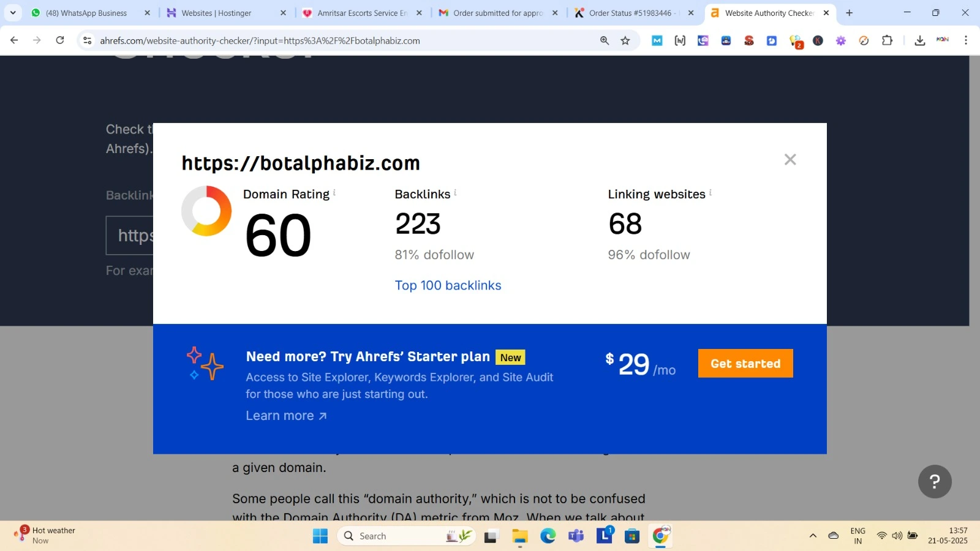Switch to the WhatsApp Business tab
The width and height of the screenshot is (980, 551).
tap(87, 13)
